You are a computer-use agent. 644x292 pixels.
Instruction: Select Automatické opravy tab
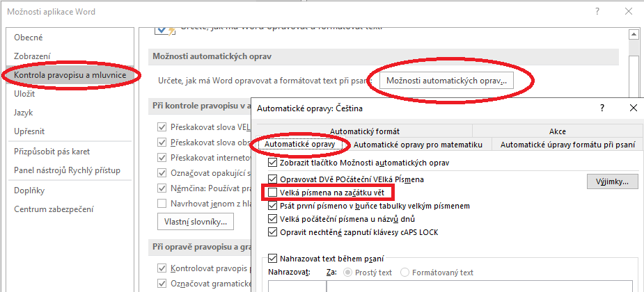tap(300, 145)
